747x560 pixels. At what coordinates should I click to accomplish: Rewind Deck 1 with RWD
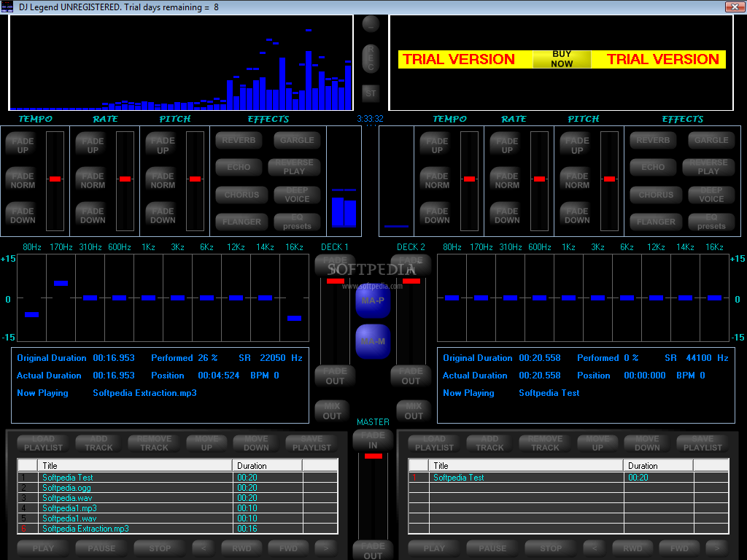[x=241, y=548]
